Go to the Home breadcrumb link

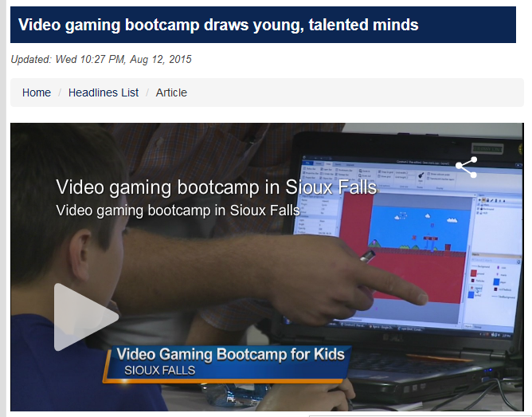pos(37,92)
